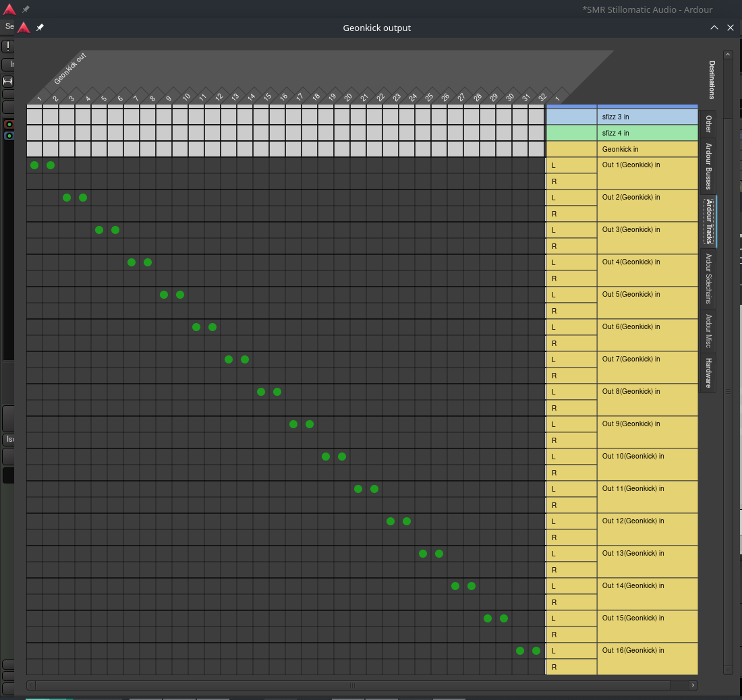Click the strip width arrows icon at left
This screenshot has width=742, height=700.
tap(8, 81)
